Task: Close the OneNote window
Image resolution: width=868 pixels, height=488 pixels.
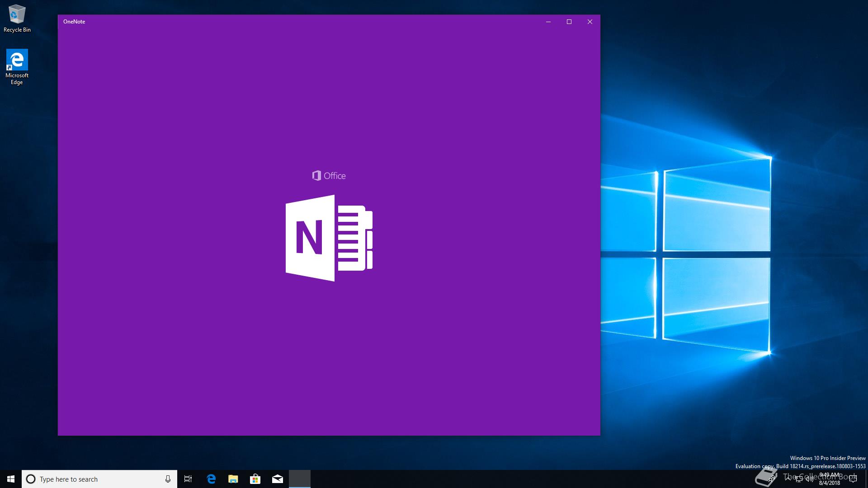Action: point(590,22)
